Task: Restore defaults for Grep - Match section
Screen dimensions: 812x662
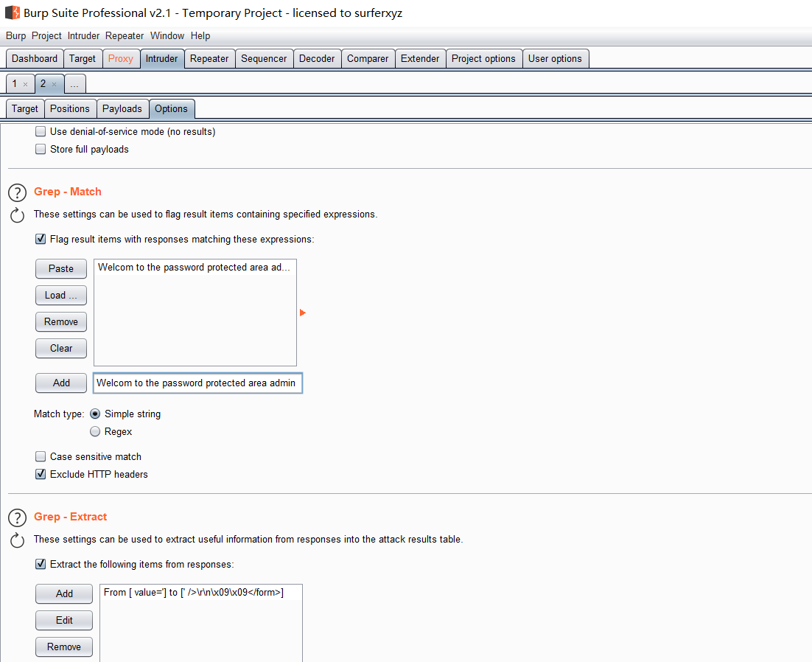Action: [17, 215]
